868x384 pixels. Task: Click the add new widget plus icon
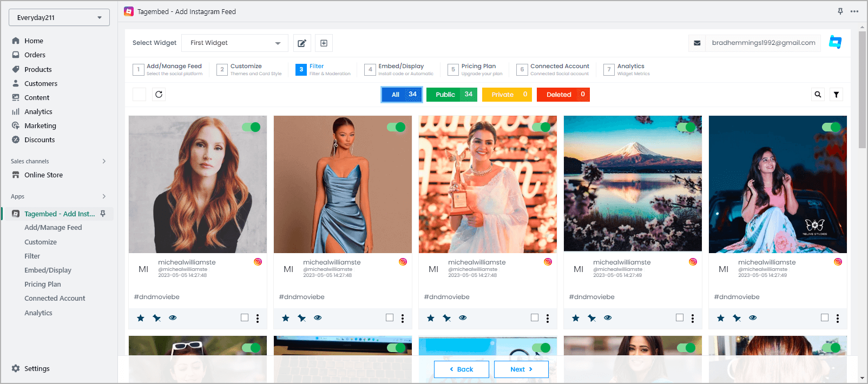click(x=324, y=43)
